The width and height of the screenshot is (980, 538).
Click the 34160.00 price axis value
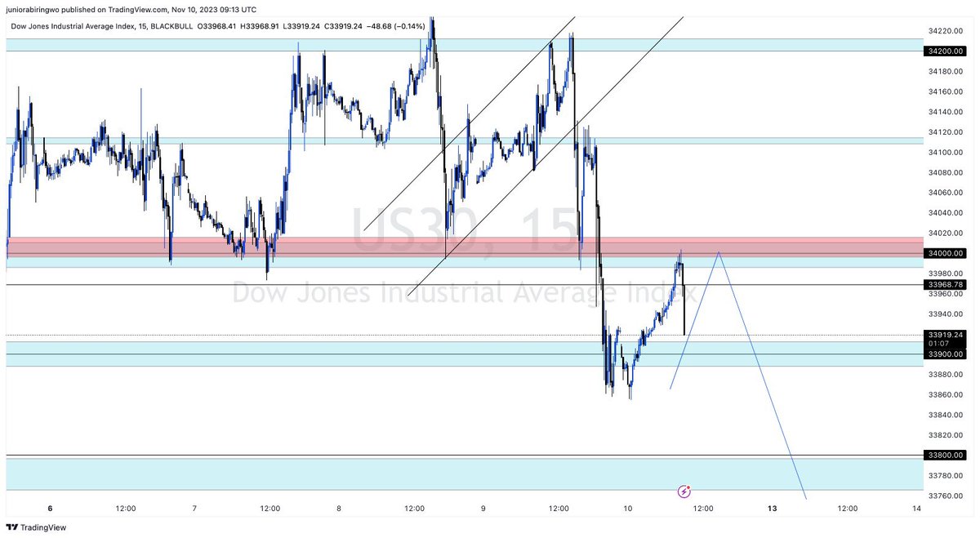946,91
